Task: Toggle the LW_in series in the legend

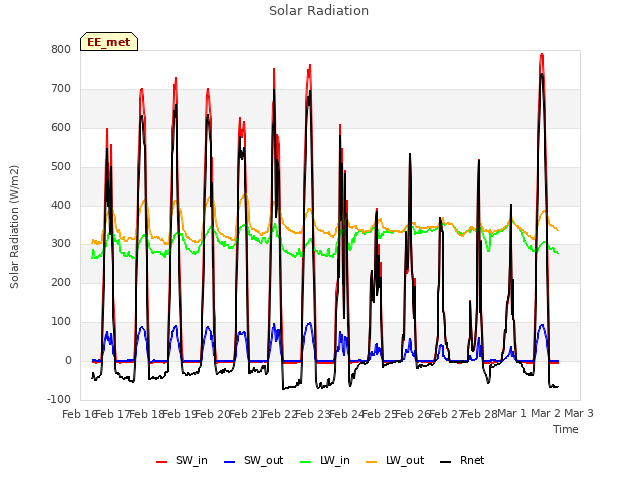Action: point(324,460)
